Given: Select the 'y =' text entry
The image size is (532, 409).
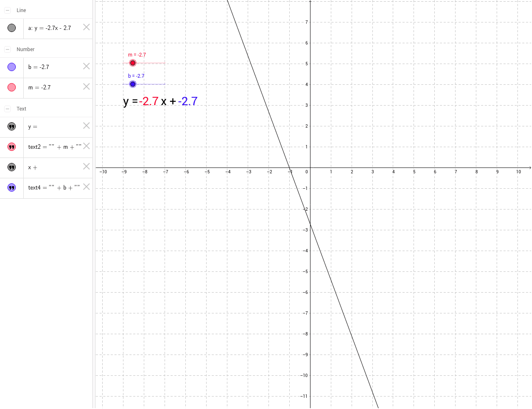Looking at the screenshot, I should [33, 127].
